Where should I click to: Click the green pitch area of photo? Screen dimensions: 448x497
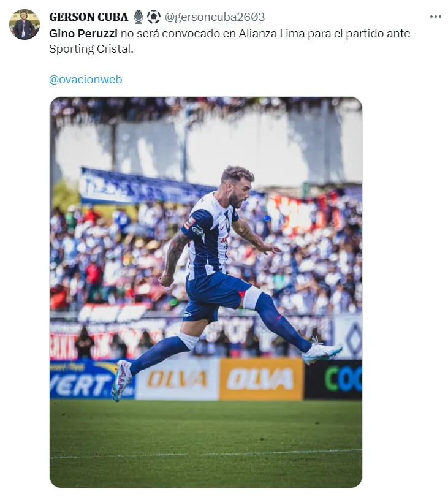click(x=206, y=443)
